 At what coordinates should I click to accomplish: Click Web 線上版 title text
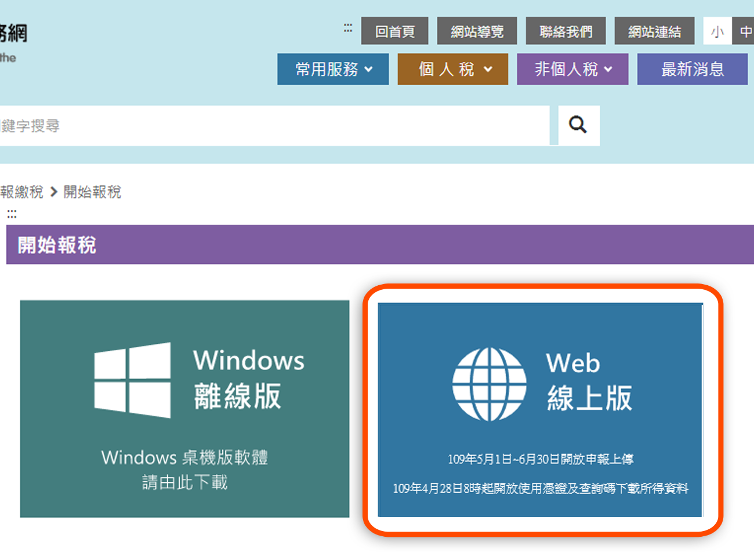[589, 381]
